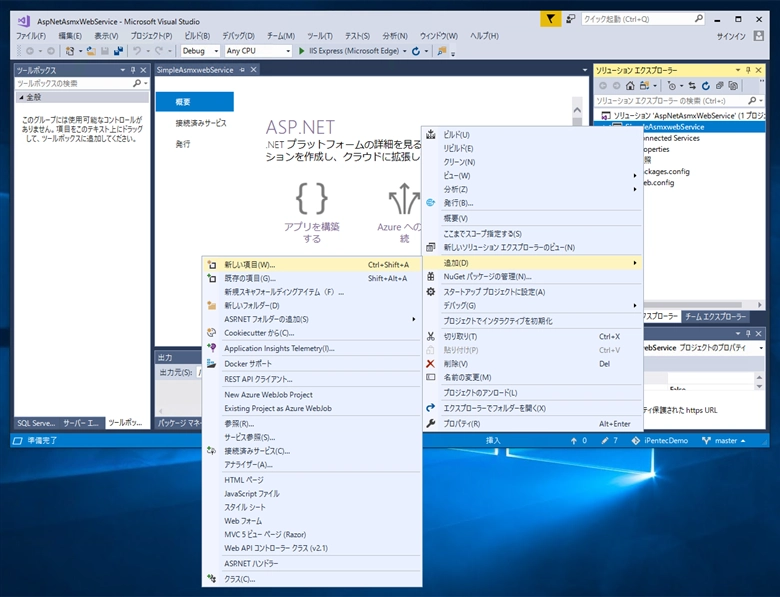
Task: Open ツール(T) menu in menu bar
Action: click(319, 36)
